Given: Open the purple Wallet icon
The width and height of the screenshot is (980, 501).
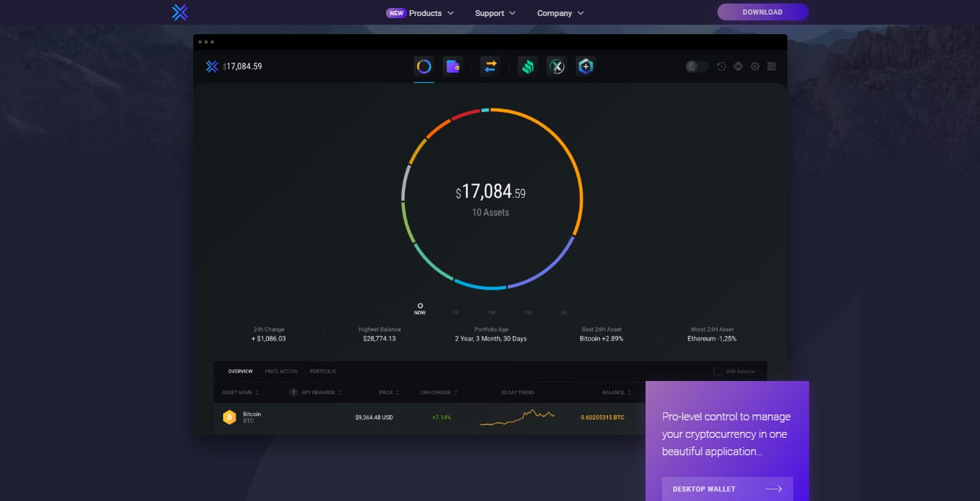Looking at the screenshot, I should point(453,66).
